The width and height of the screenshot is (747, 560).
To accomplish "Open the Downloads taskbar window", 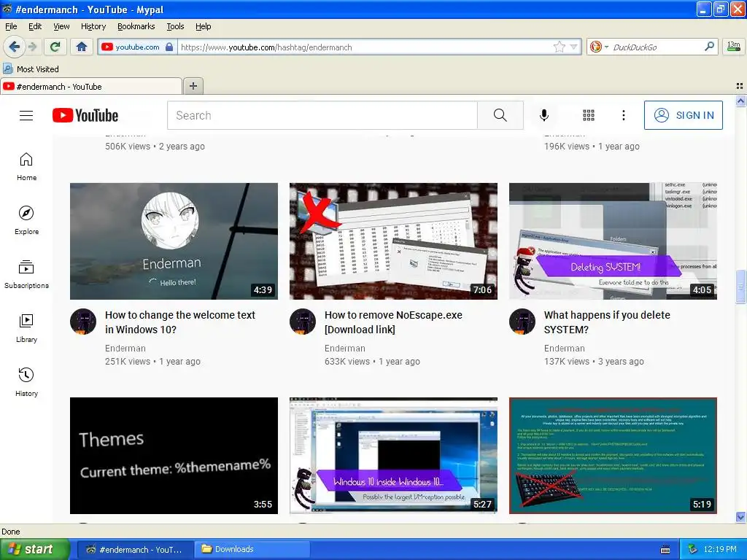I will [x=252, y=550].
